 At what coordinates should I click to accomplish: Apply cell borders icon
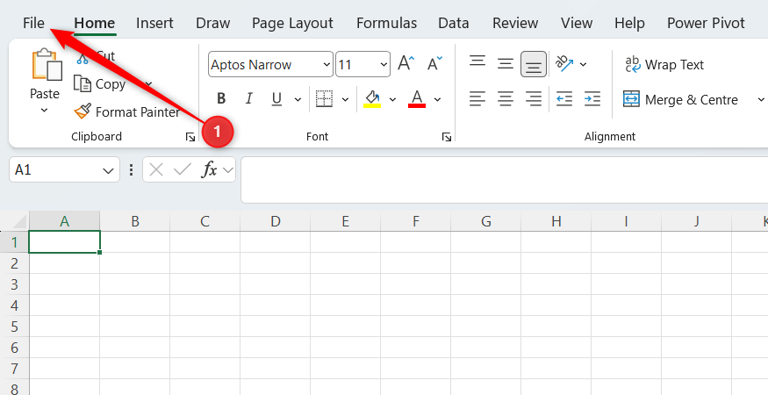pyautogui.click(x=324, y=99)
